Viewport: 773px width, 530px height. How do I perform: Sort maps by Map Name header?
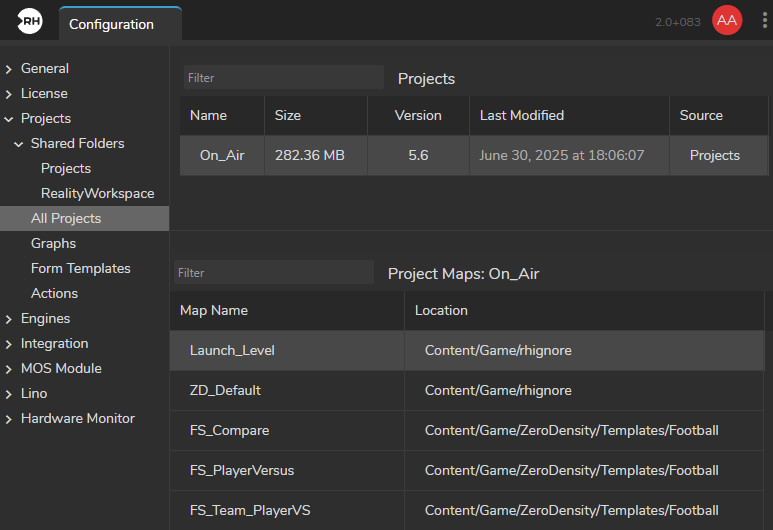(x=213, y=310)
